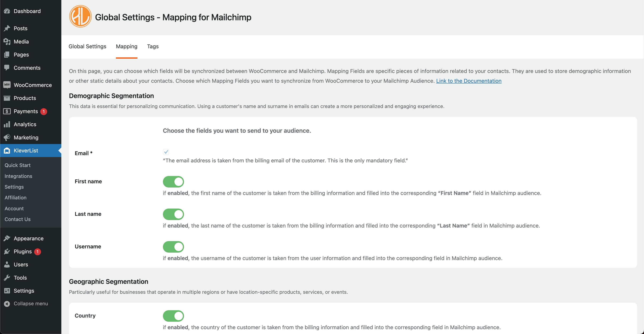Click the Marketing megaphone icon
Image resolution: width=644 pixels, height=334 pixels.
[7, 137]
